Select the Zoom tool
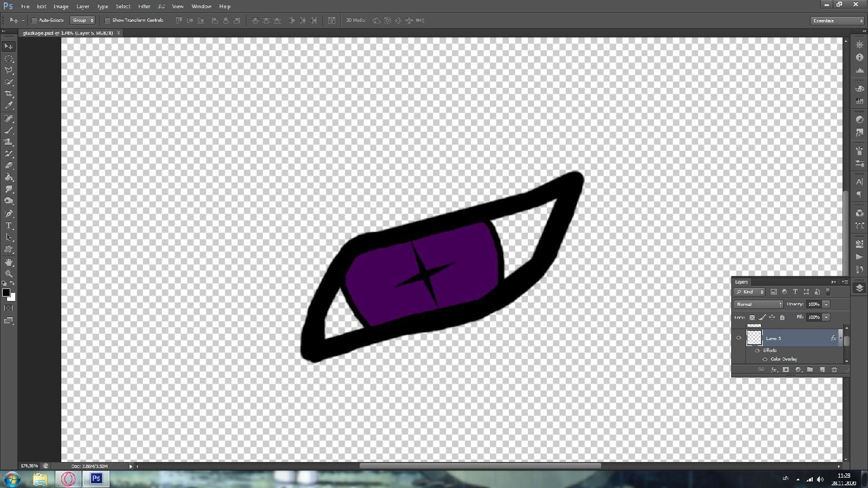Image resolution: width=868 pixels, height=488 pixels. click(9, 273)
